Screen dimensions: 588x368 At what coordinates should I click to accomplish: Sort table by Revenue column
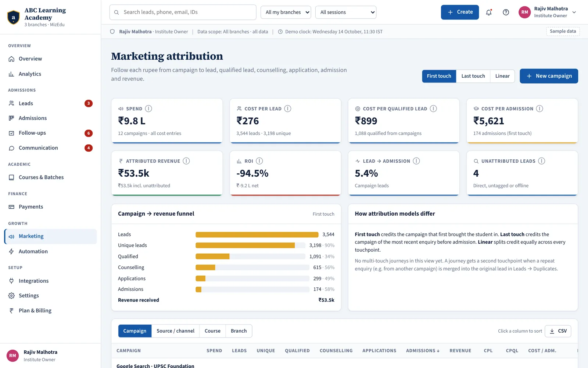tap(460, 351)
